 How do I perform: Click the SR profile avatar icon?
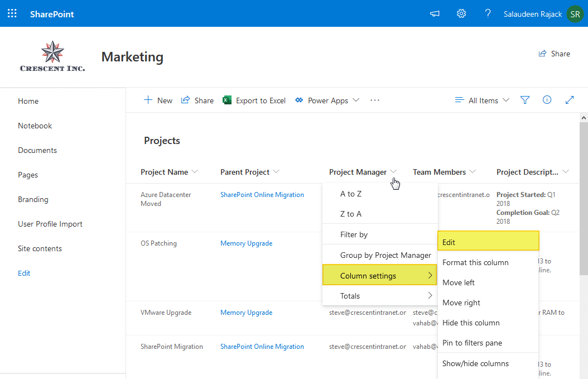(x=575, y=13)
